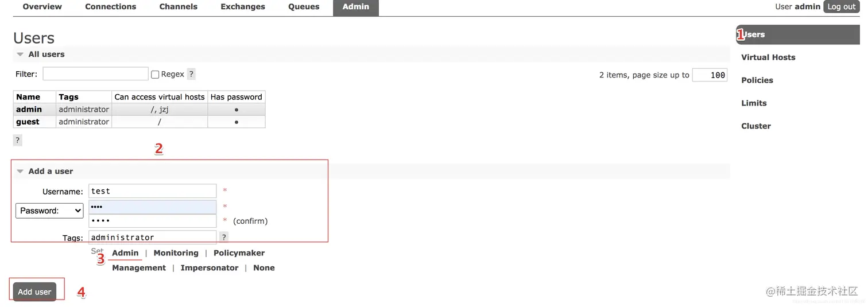
Task: Click the Can access virtual hosts header
Action: (160, 97)
